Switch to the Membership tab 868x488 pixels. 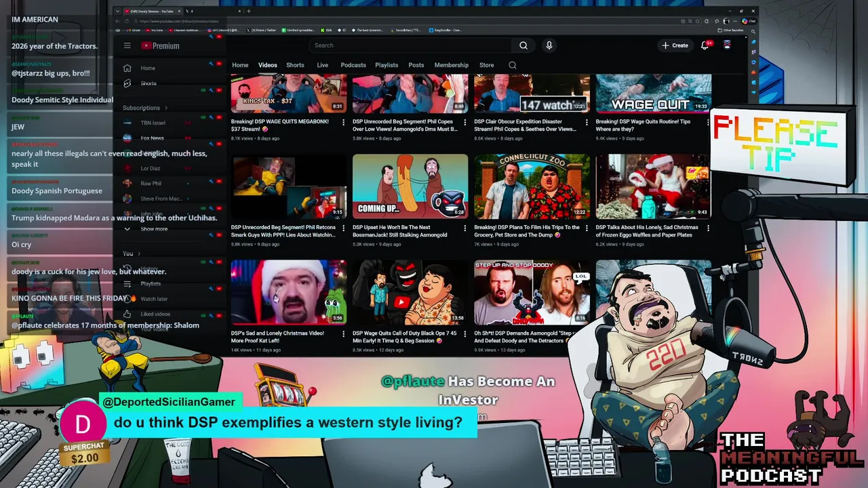click(451, 65)
